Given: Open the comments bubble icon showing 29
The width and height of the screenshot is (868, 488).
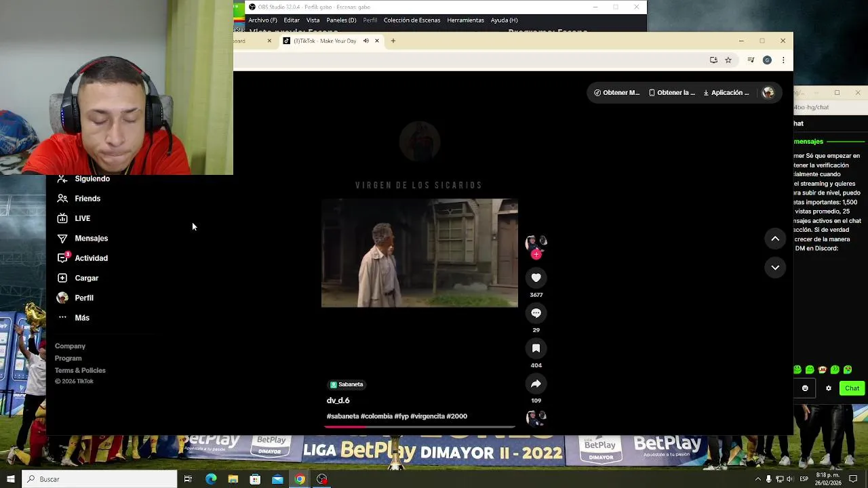Looking at the screenshot, I should point(536,313).
